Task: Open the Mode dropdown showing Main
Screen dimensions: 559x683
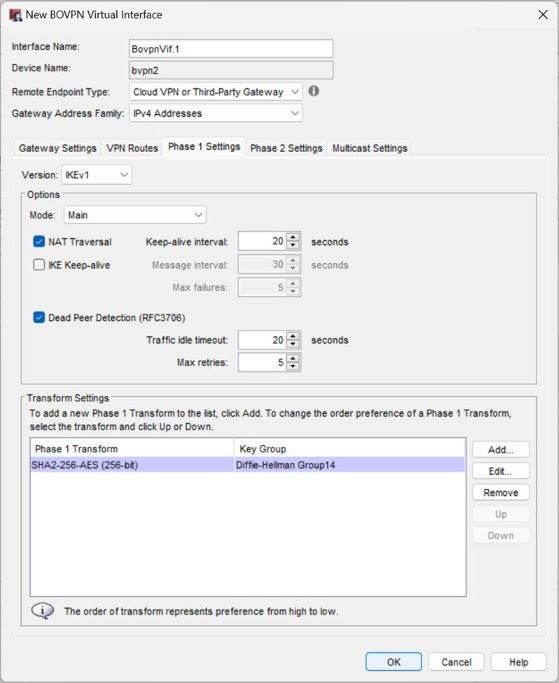Action: click(135, 215)
